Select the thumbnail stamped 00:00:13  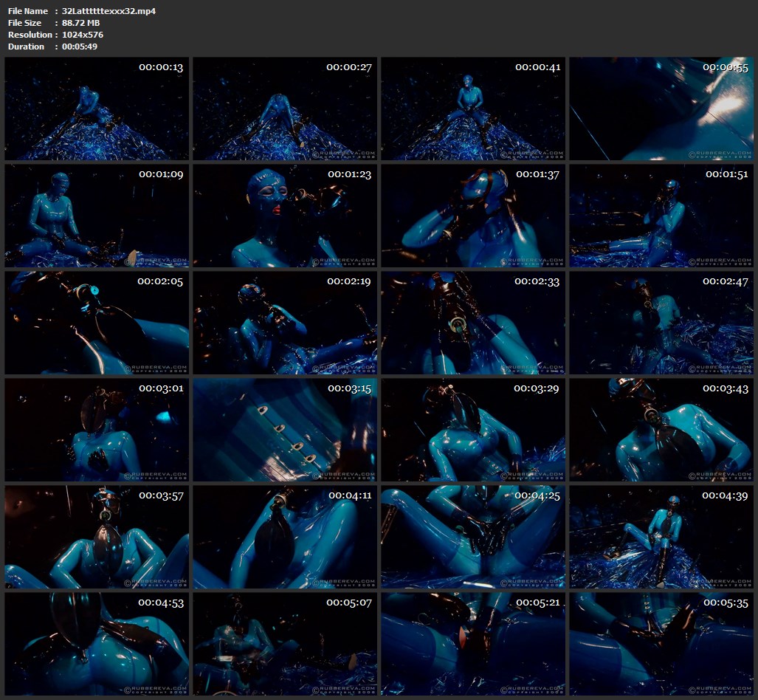point(97,109)
